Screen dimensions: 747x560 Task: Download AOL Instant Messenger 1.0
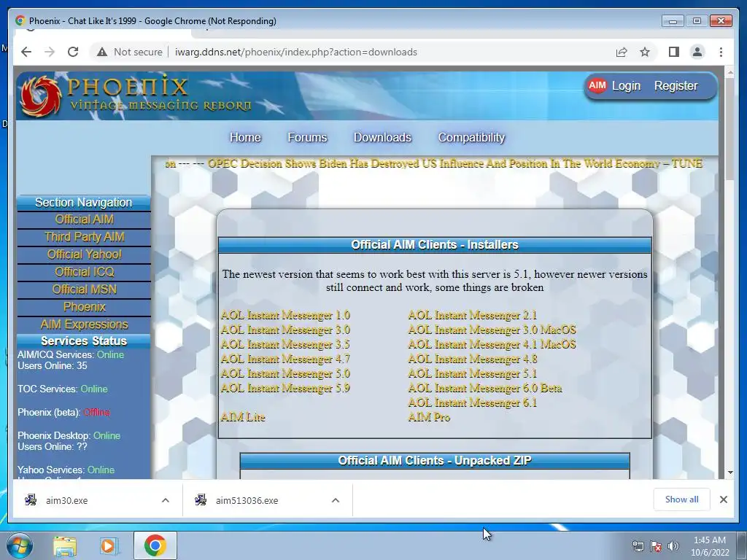click(x=285, y=315)
